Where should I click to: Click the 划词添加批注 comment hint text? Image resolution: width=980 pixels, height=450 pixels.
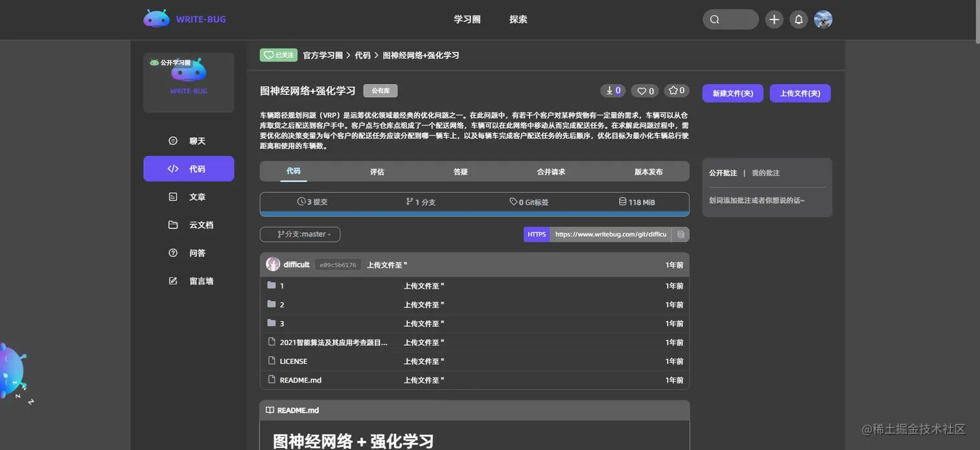click(756, 201)
